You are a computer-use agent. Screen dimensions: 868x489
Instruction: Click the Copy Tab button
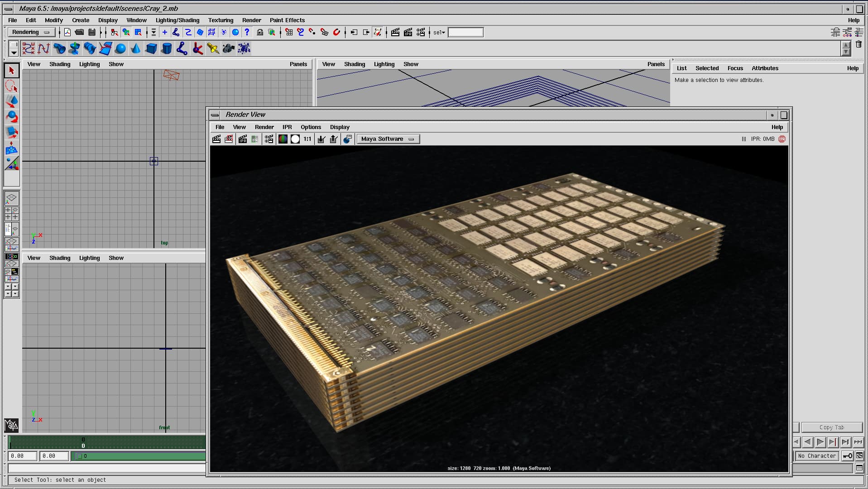point(831,427)
